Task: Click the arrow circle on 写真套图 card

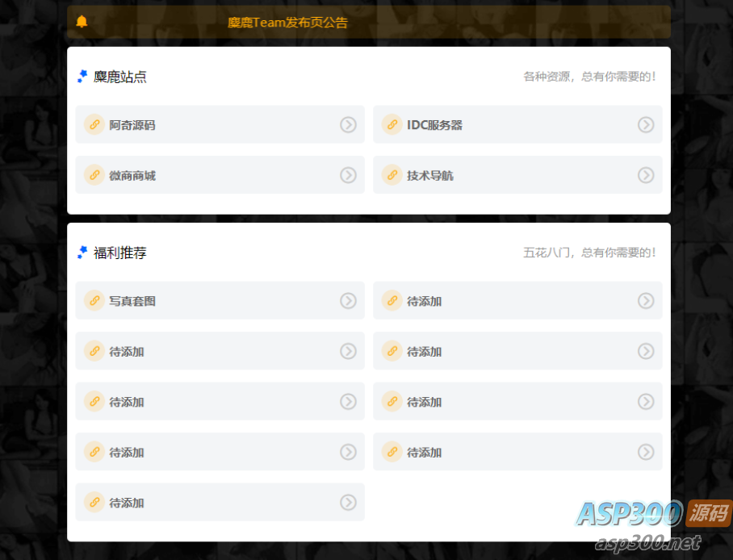Action: click(x=348, y=300)
